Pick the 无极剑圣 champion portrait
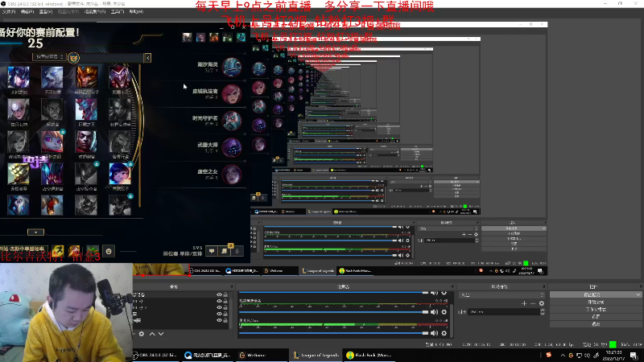This screenshot has height=362, width=644. point(18,174)
